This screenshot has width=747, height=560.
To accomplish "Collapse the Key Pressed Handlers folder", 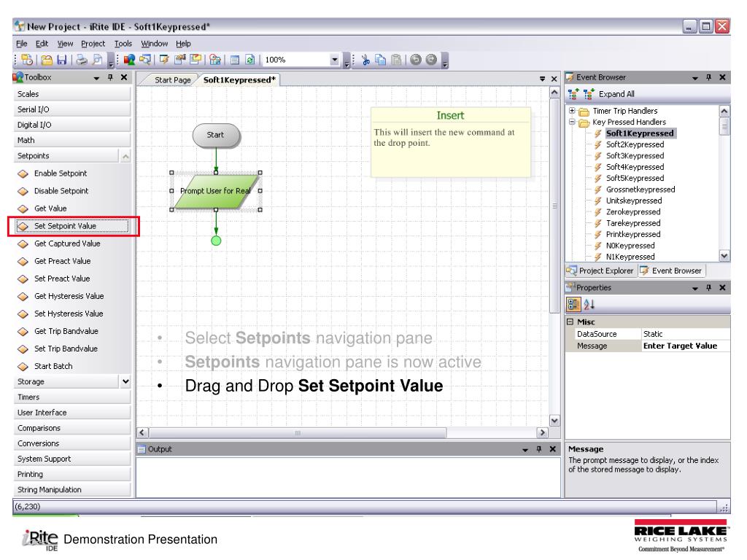I will click(572, 122).
